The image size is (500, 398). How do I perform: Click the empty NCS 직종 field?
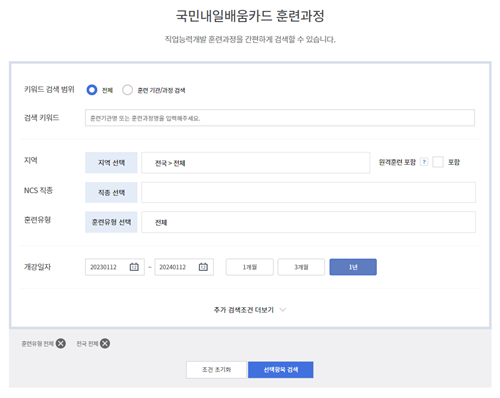click(x=308, y=192)
